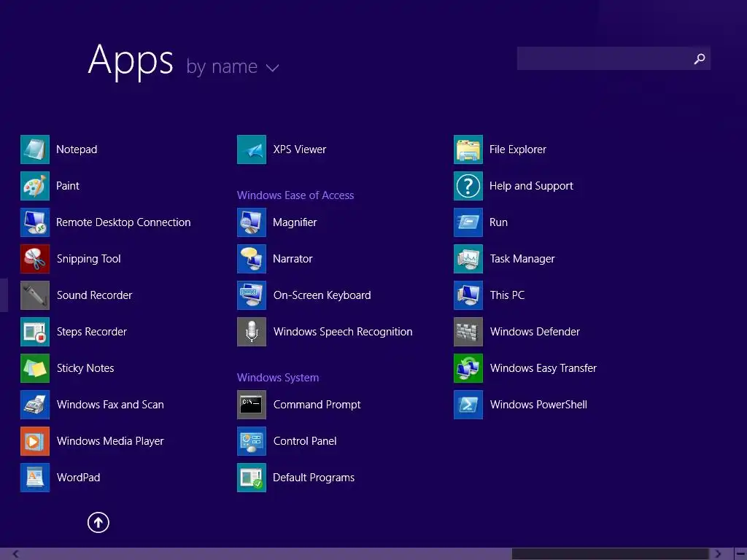Launch Windows Media Player icon

pos(35,441)
